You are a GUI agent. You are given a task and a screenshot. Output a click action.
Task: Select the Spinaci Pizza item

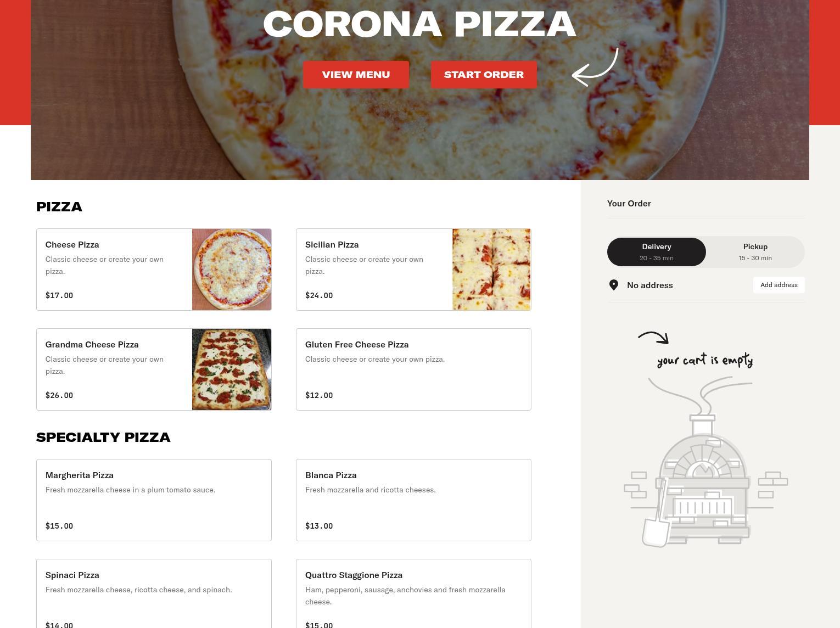[x=154, y=593]
